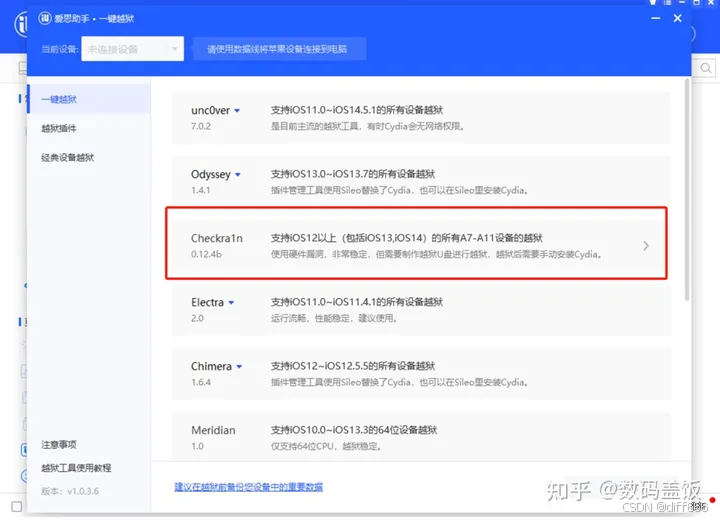720x520 pixels.
Task: Open Checkra1n details with right chevron
Action: click(646, 246)
